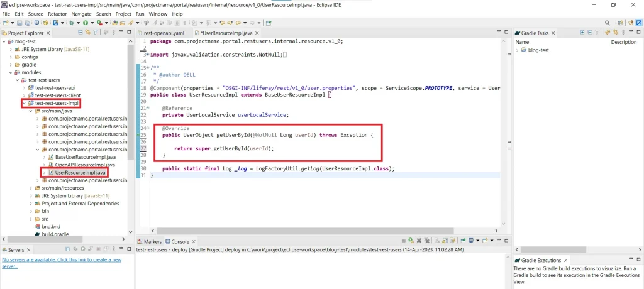Open the Run button dropdown arrow
The height and width of the screenshot is (289, 644).
tap(92, 23)
